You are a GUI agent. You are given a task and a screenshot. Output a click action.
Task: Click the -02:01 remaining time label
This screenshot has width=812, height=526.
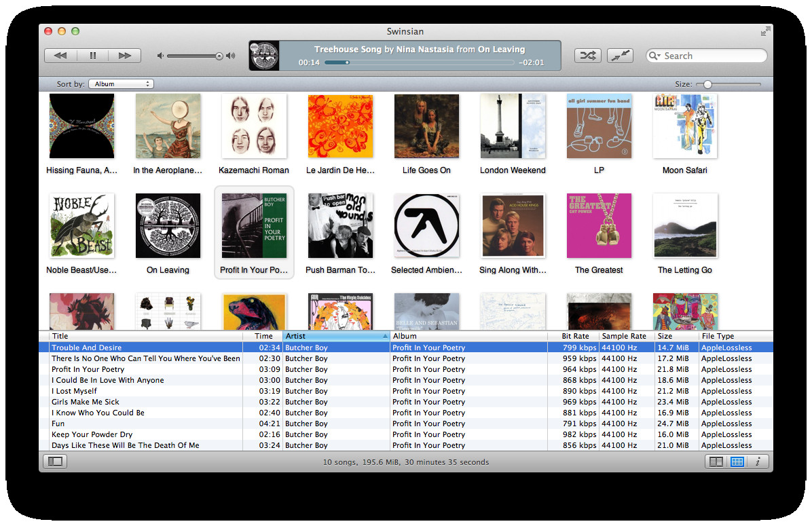click(x=532, y=62)
